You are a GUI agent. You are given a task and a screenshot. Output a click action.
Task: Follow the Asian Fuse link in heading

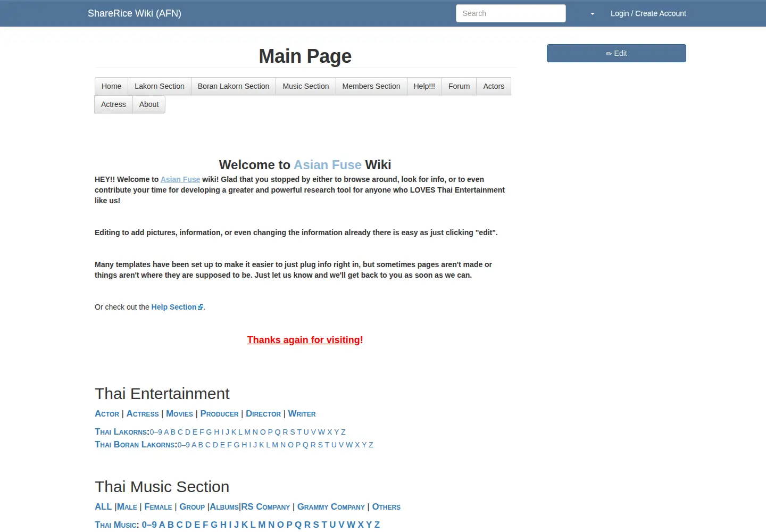[x=327, y=165]
